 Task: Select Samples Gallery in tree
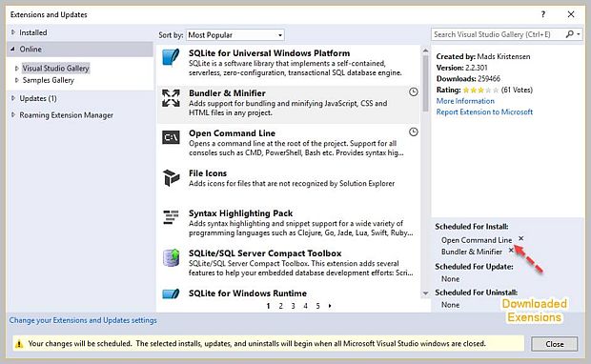pos(49,80)
